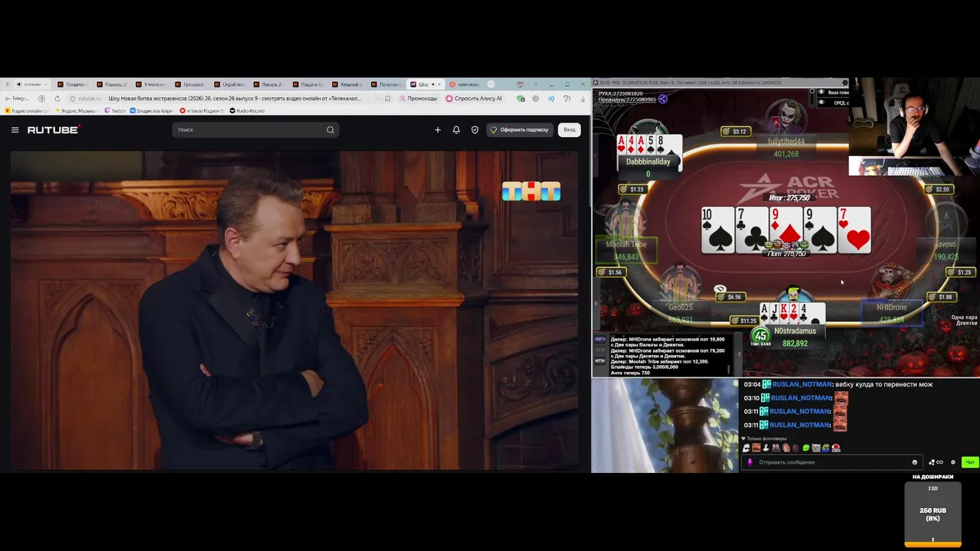
Task: Open Rutube notifications bell
Action: 456,130
